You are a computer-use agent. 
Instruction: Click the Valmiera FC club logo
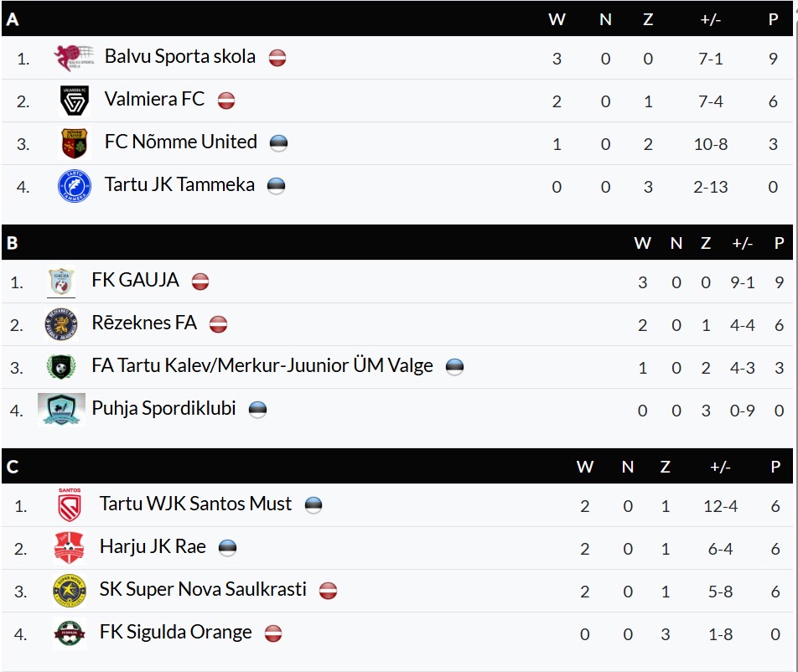point(74,101)
